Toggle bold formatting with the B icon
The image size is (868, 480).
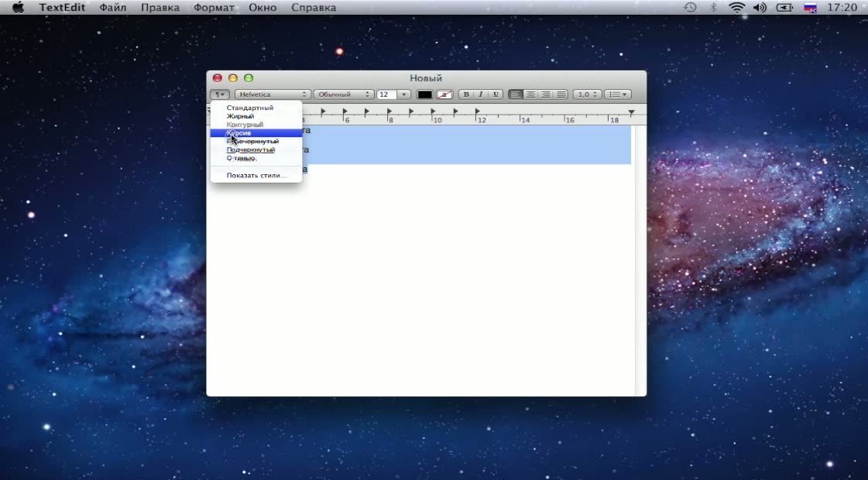466,94
